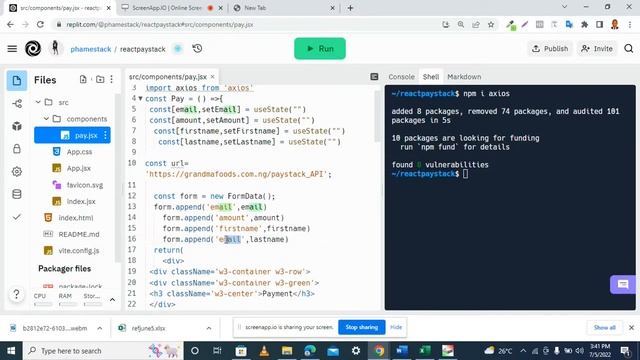Open refjune5.xlsx download item chevron
Viewport: 640px width, 360px height.
click(x=209, y=328)
